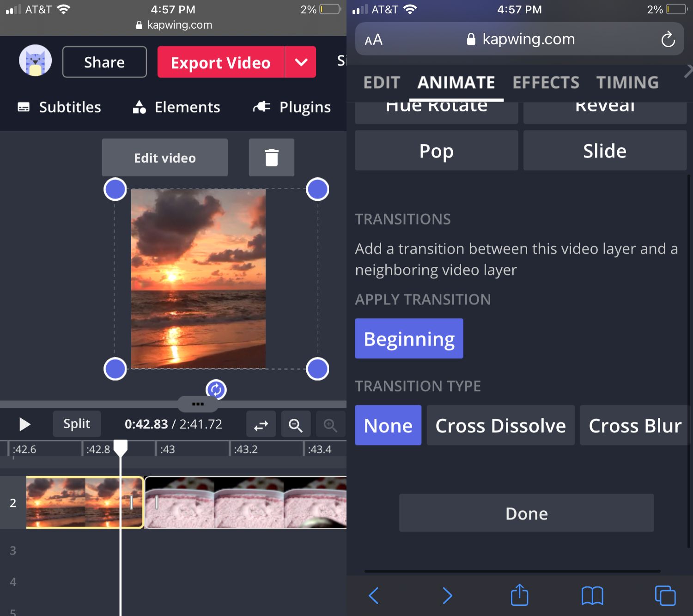This screenshot has height=616, width=693.
Task: Tap the Safari reload page icon
Action: tap(668, 40)
